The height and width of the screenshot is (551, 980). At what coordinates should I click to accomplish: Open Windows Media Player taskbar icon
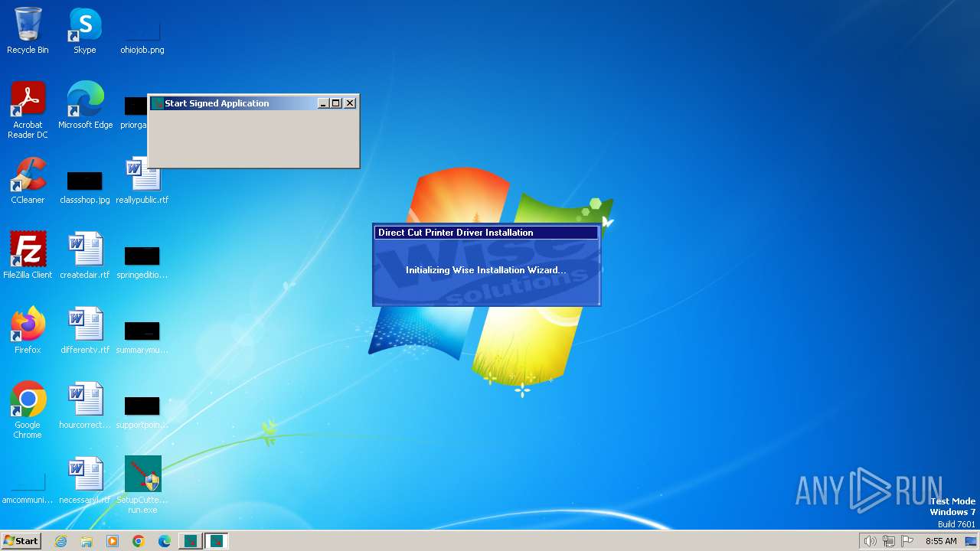(113, 541)
